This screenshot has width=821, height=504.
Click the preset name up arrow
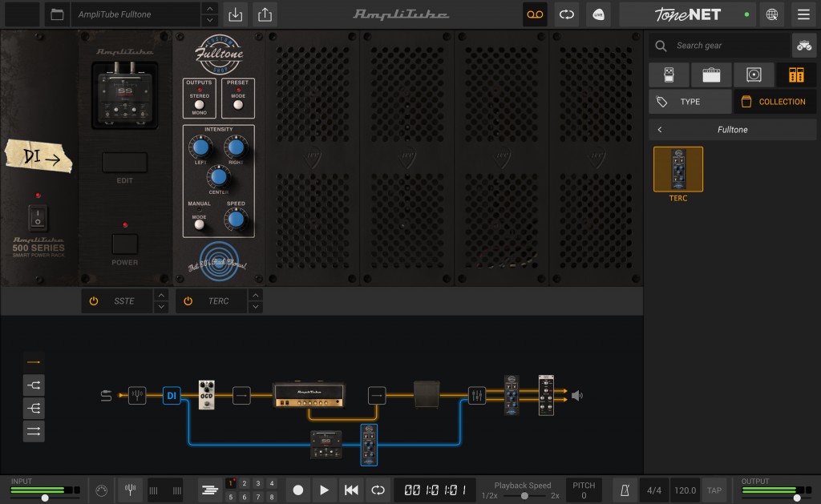pyautogui.click(x=208, y=10)
